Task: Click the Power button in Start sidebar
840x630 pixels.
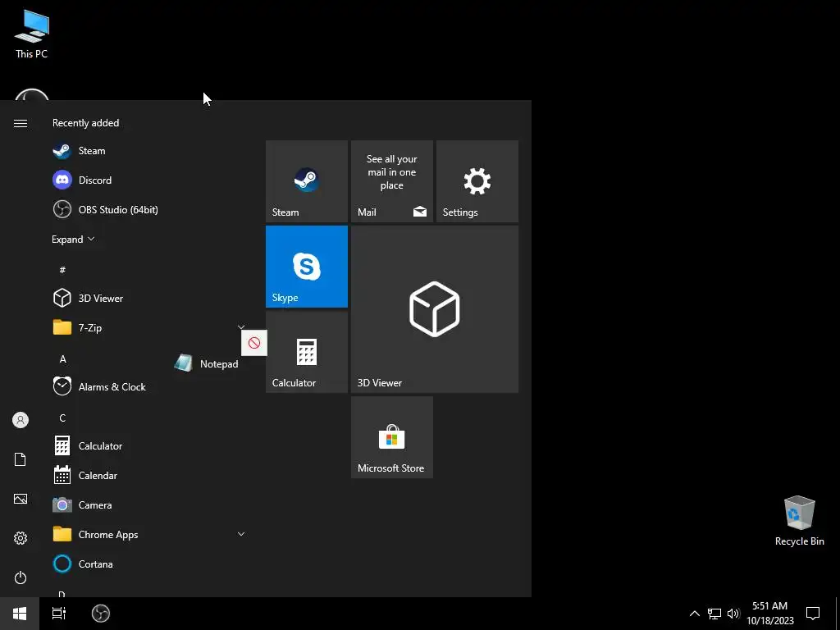Action: pos(21,577)
